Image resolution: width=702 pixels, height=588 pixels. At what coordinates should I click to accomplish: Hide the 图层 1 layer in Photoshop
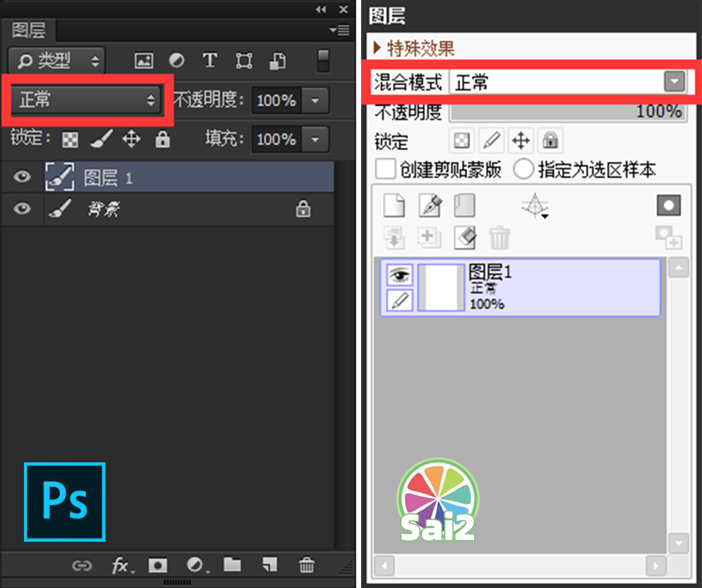point(22,176)
